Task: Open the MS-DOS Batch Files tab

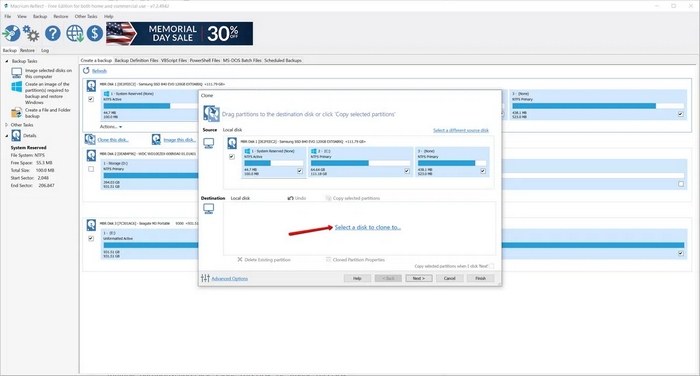Action: tap(242, 60)
